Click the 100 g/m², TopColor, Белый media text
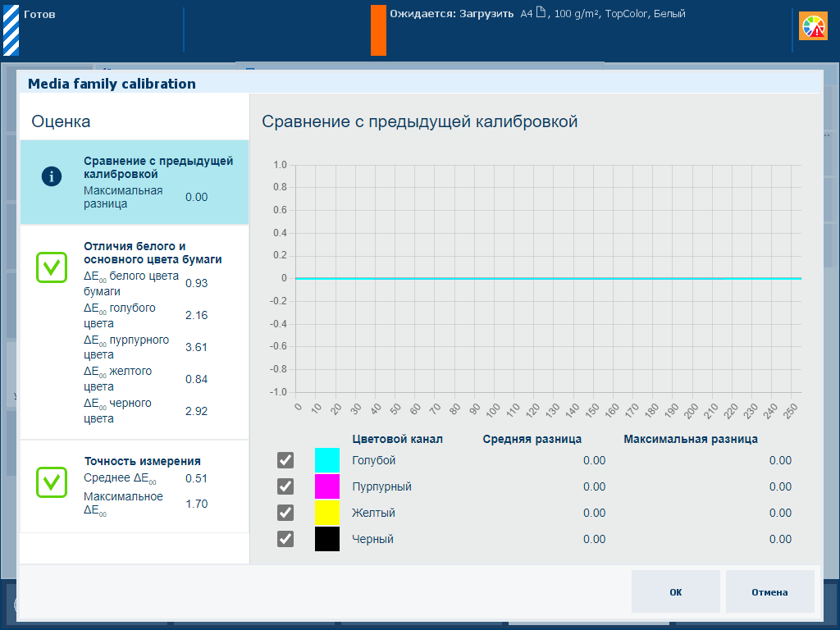The image size is (840, 630). [x=620, y=14]
